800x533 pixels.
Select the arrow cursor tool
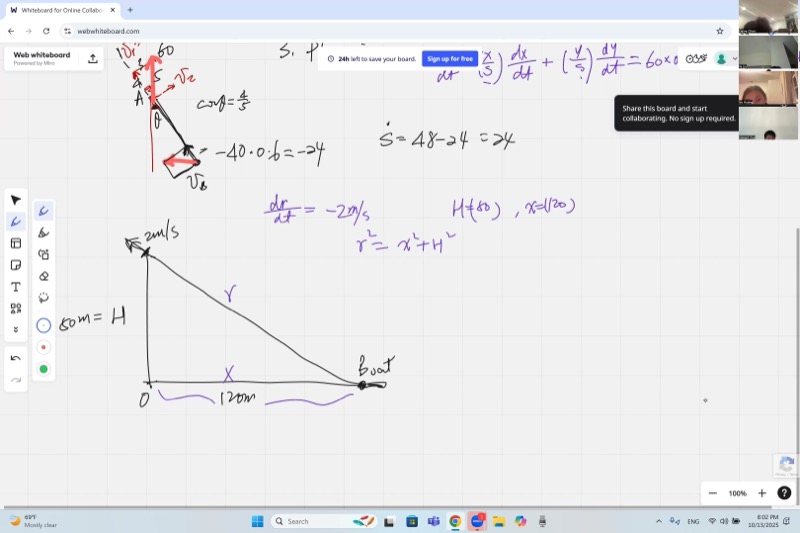(x=16, y=200)
